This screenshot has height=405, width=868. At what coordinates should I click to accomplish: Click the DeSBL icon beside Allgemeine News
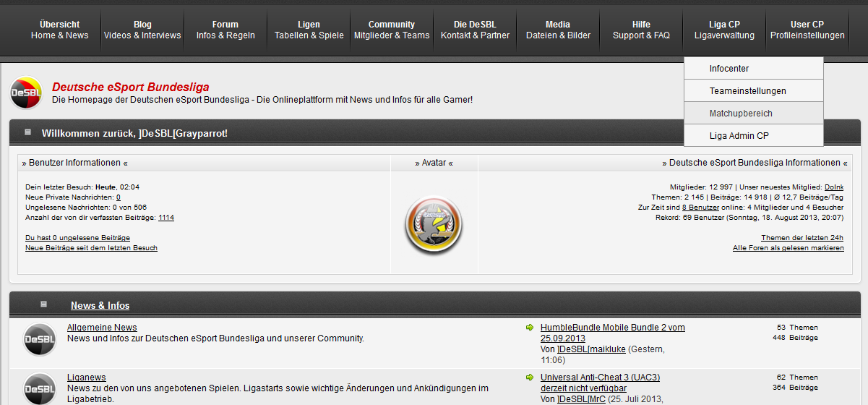[40, 340]
